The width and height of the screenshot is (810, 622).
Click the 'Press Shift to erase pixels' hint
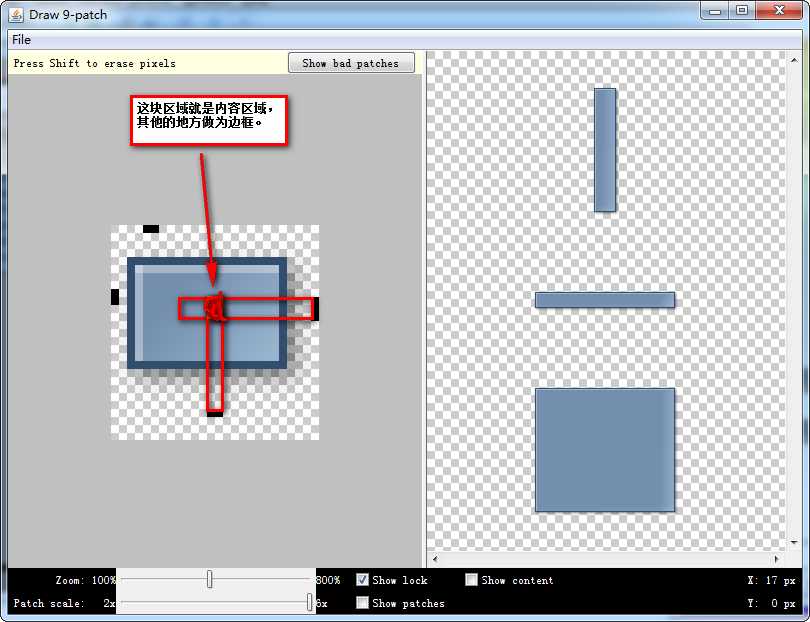95,64
